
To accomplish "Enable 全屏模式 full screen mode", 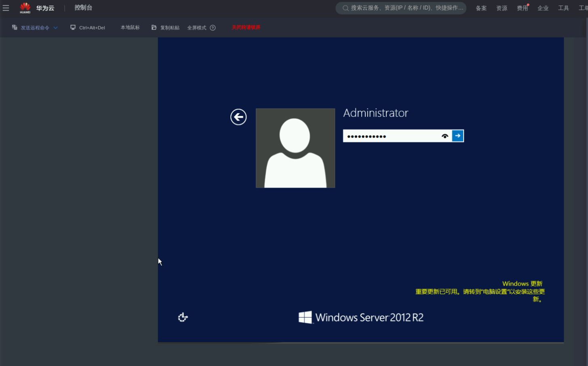I will 196,28.
